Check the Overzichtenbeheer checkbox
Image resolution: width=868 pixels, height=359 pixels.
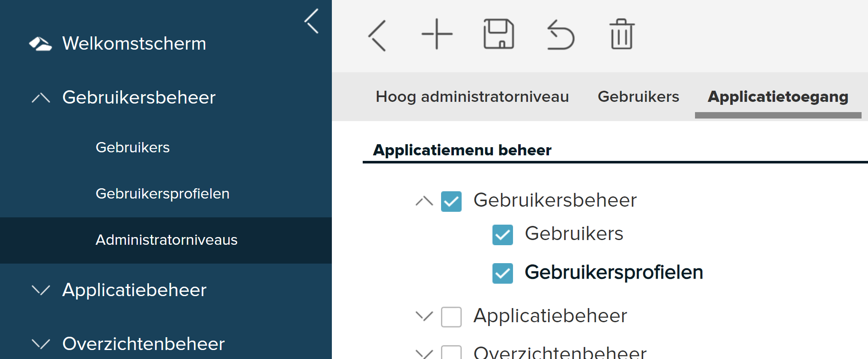[451, 352]
